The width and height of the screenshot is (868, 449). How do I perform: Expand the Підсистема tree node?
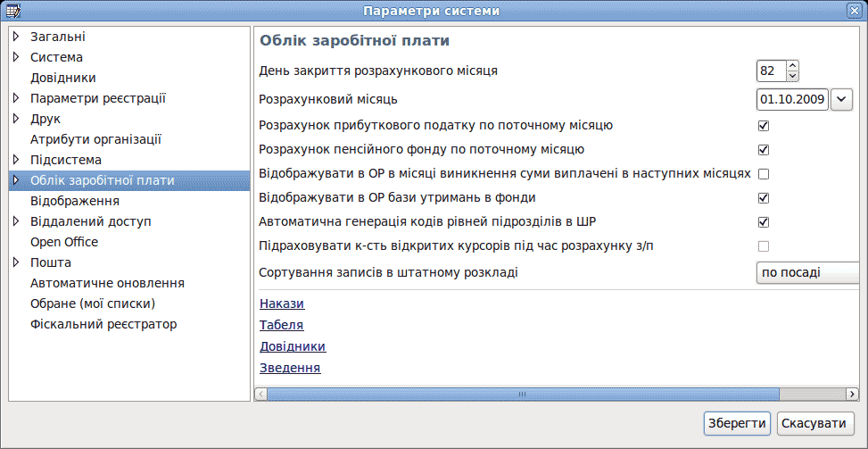17,160
